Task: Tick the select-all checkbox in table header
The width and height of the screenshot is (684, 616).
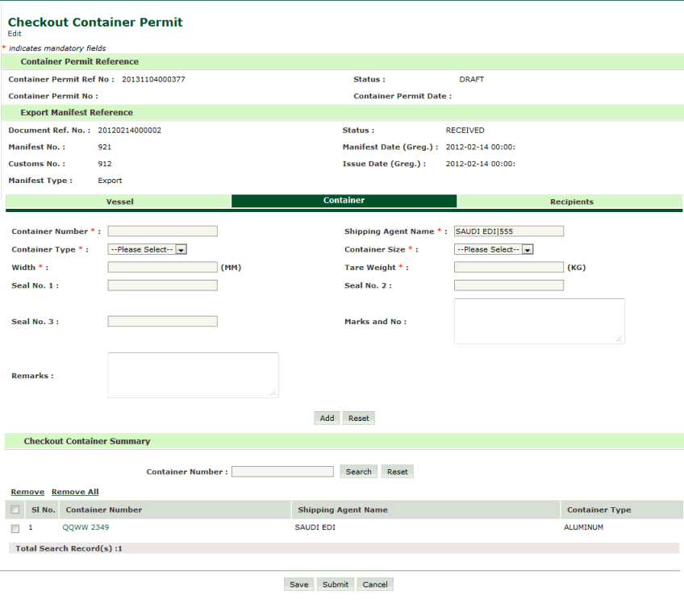Action: [15, 510]
